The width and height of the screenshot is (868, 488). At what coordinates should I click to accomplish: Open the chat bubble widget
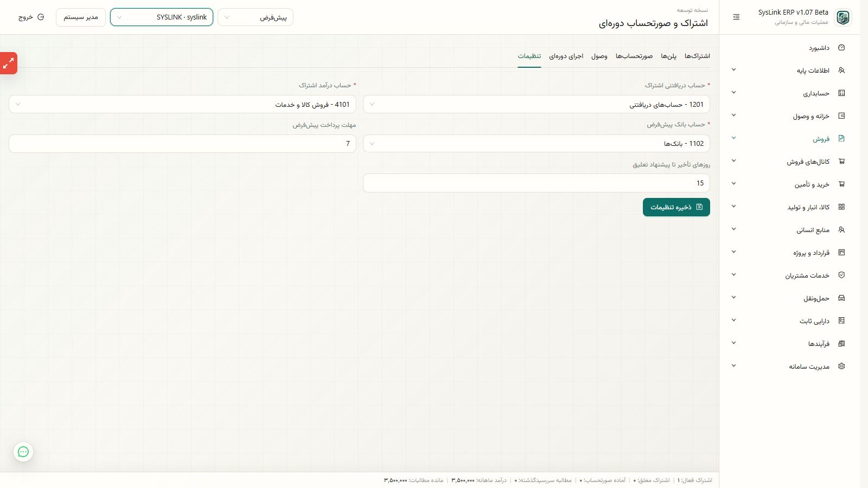click(x=23, y=452)
